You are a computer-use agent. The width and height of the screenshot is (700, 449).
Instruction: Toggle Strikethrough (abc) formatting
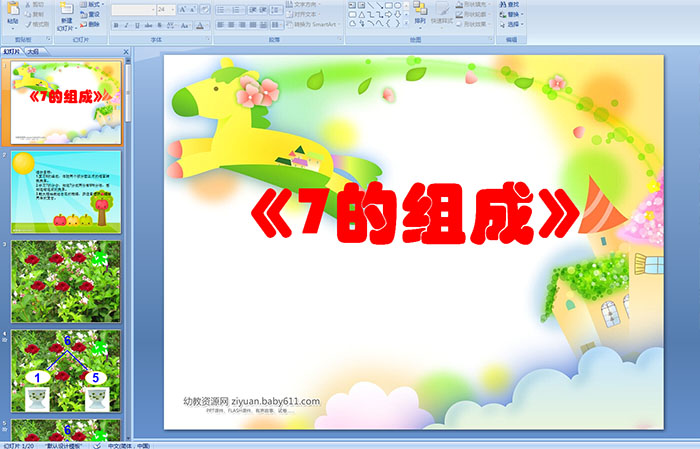coord(149,25)
